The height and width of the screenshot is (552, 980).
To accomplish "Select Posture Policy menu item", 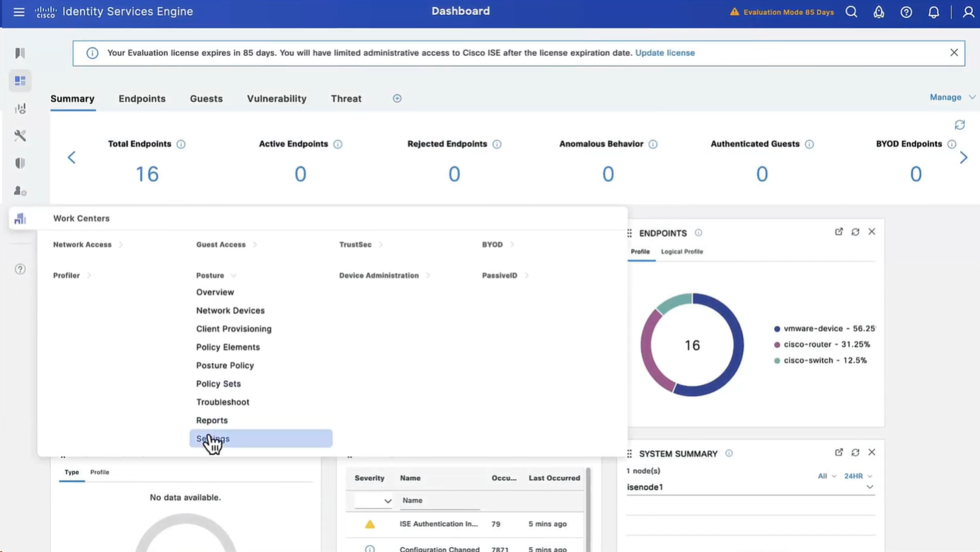I will [225, 365].
